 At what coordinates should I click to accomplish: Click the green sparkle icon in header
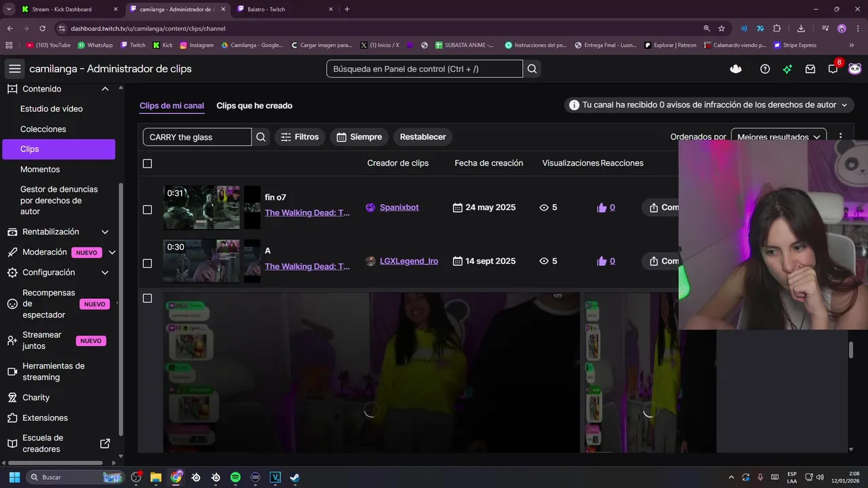pos(787,68)
